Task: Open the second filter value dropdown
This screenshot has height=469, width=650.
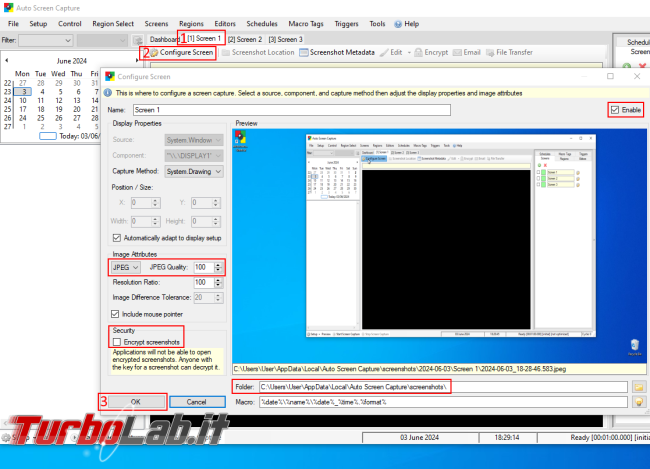Action: coord(102,40)
